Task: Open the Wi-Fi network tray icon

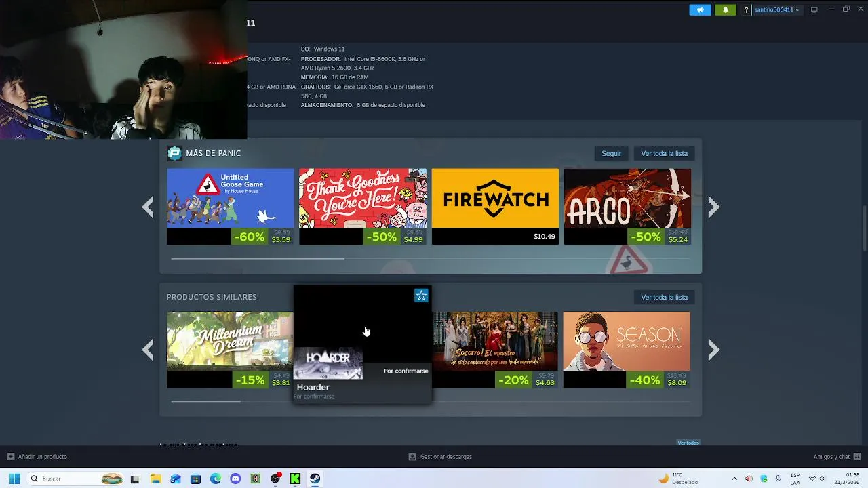Action: [x=812, y=479]
